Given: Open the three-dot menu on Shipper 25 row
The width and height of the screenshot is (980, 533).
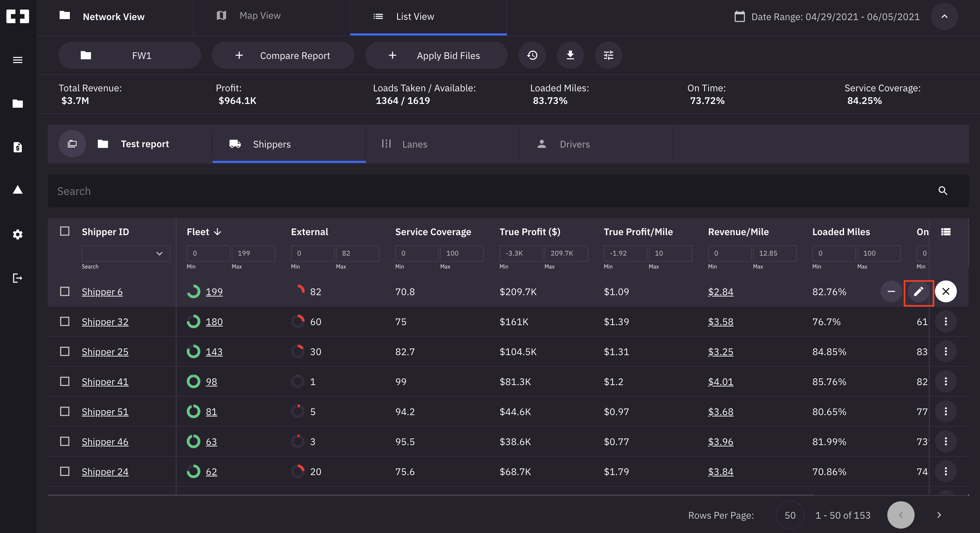Looking at the screenshot, I should [946, 352].
